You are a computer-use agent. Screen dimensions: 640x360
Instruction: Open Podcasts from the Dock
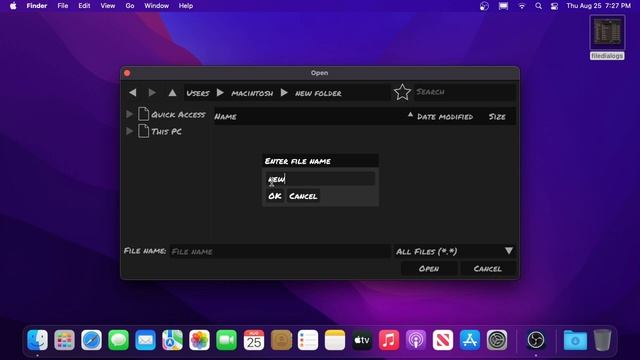[x=416, y=340]
